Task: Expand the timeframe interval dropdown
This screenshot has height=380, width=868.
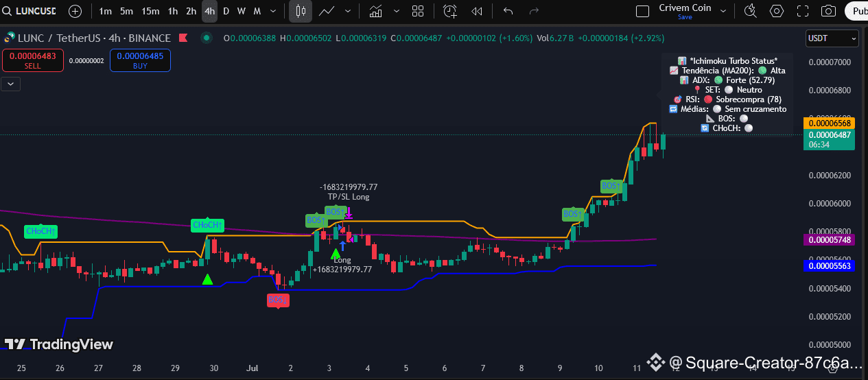Action: 274,11
